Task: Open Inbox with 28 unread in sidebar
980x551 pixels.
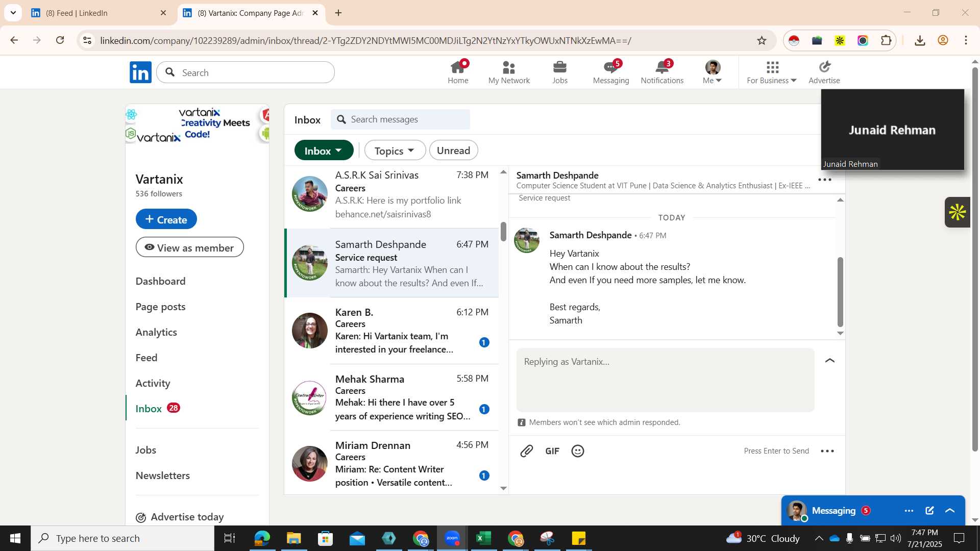Action: click(x=158, y=409)
